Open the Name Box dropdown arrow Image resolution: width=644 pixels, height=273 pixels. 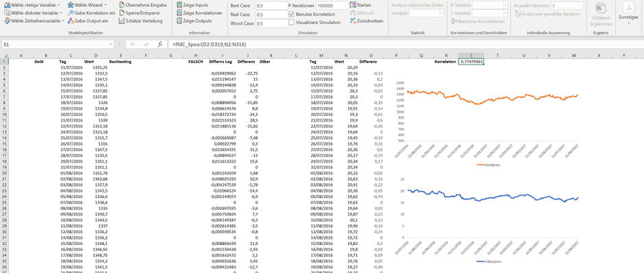tap(110, 44)
